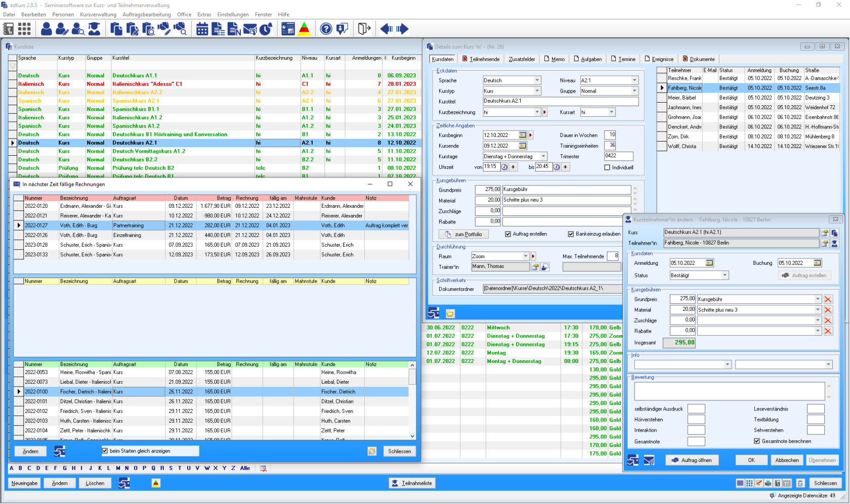Open the Status dropdown showing Bestätigt
Viewport: 850px width, 504px height.
coord(726,275)
